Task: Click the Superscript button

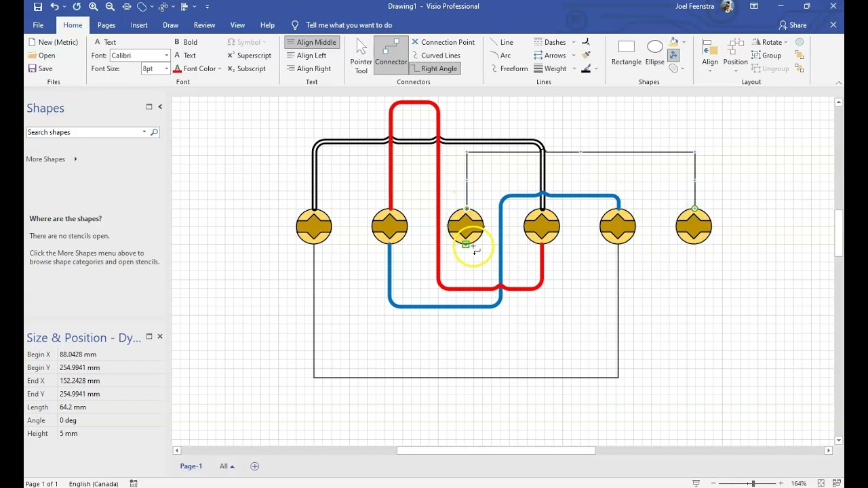Action: coord(249,56)
